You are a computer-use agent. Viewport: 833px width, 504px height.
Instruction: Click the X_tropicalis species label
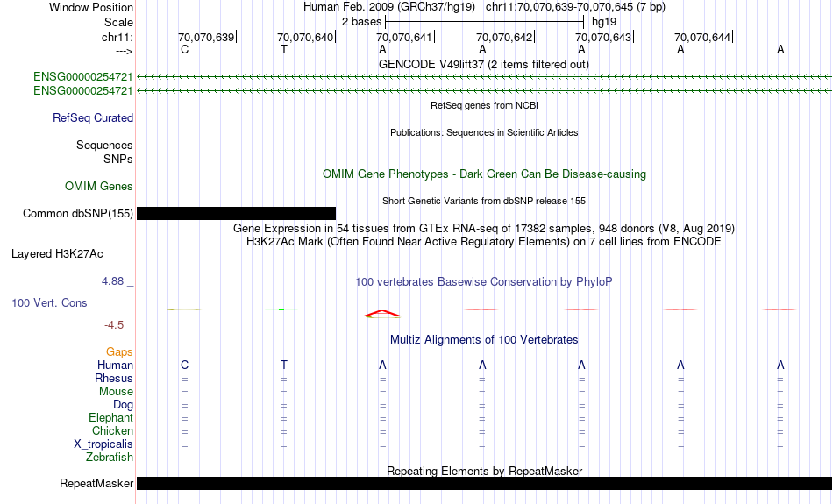click(103, 444)
